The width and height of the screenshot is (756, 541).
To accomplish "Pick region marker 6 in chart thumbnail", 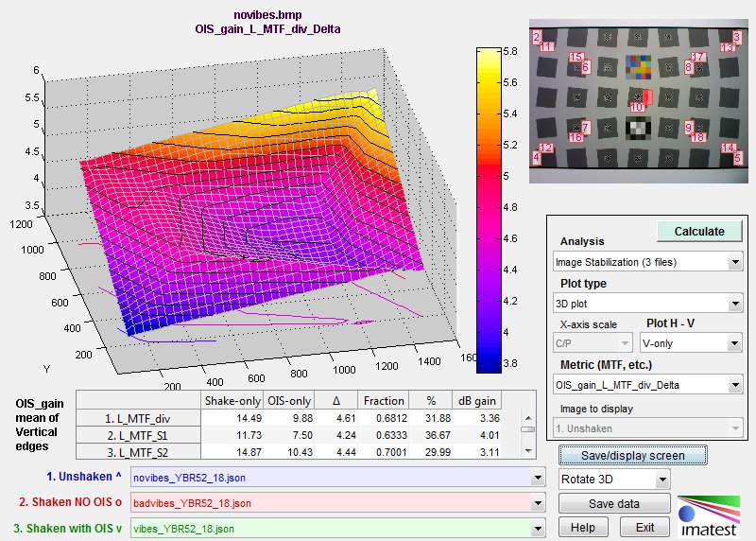I will click(x=585, y=67).
